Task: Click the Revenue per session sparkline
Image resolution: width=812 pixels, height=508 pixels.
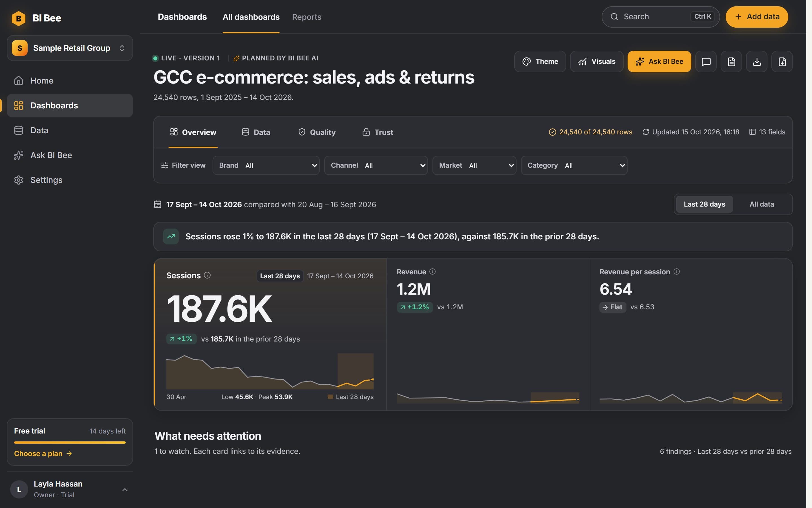Action: pyautogui.click(x=690, y=398)
